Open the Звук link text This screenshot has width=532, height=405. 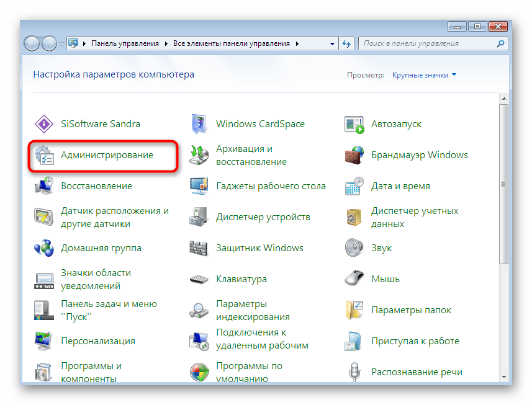pyautogui.click(x=381, y=248)
